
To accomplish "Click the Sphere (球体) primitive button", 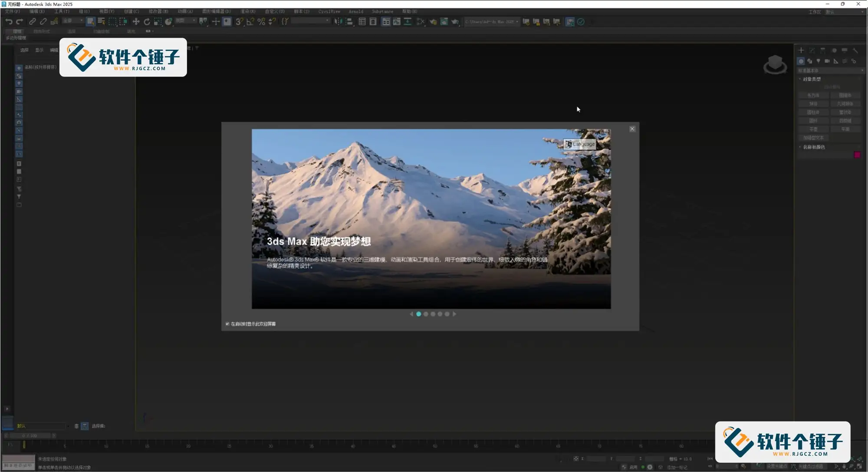I will click(x=813, y=104).
